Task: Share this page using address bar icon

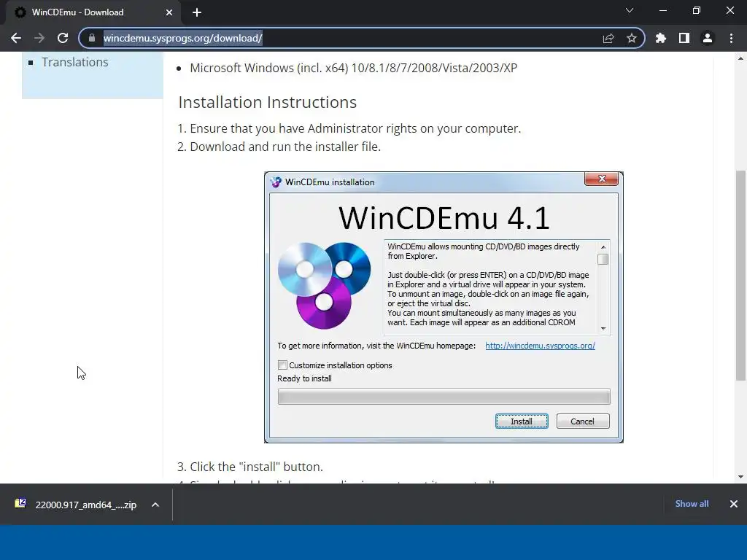Action: pos(608,38)
